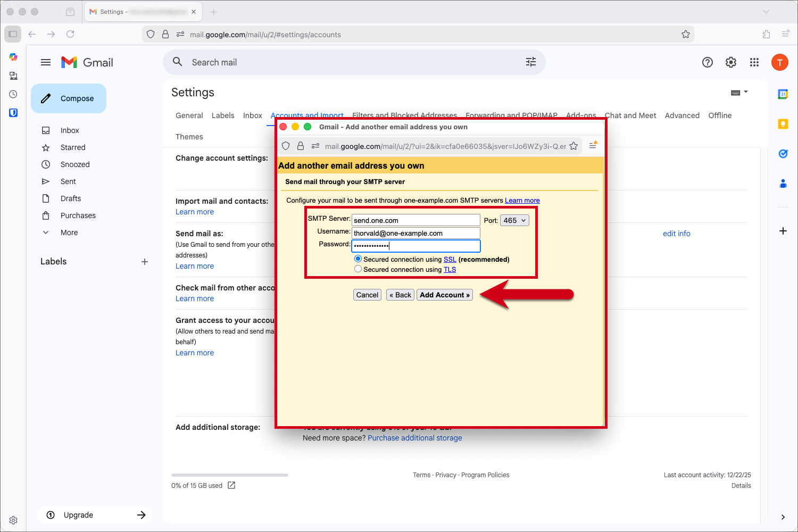Switch to the Forwarding and POP/IMAP tab
Viewport: 798px width, 532px height.
(x=511, y=115)
